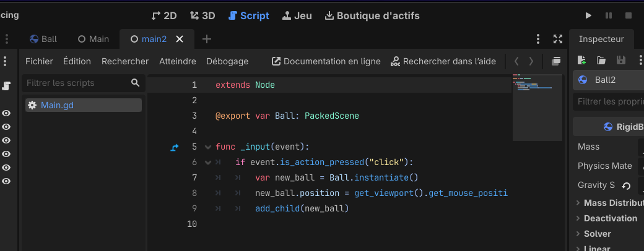Switch to the Ball scene tab

coord(43,39)
